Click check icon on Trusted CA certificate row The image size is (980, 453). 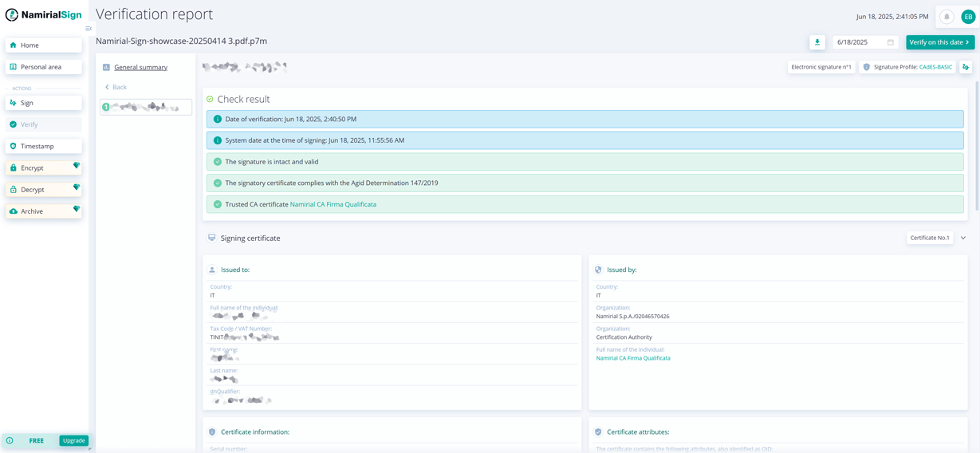click(x=217, y=204)
